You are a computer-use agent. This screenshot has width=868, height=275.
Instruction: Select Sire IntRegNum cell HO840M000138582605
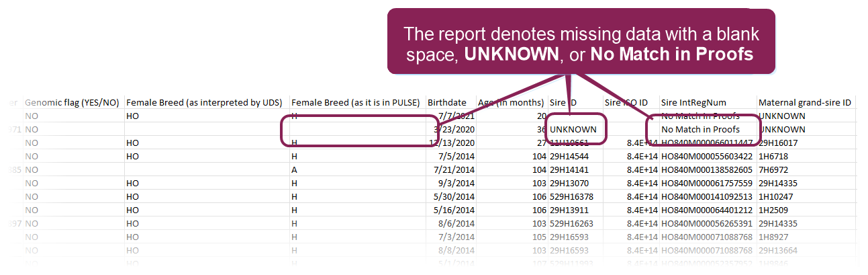pyautogui.click(x=706, y=169)
